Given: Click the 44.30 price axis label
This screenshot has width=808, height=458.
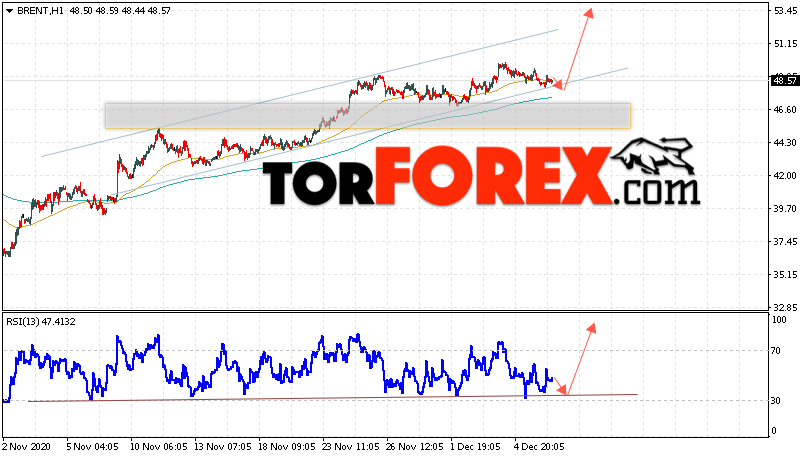Looking at the screenshot, I should [786, 143].
